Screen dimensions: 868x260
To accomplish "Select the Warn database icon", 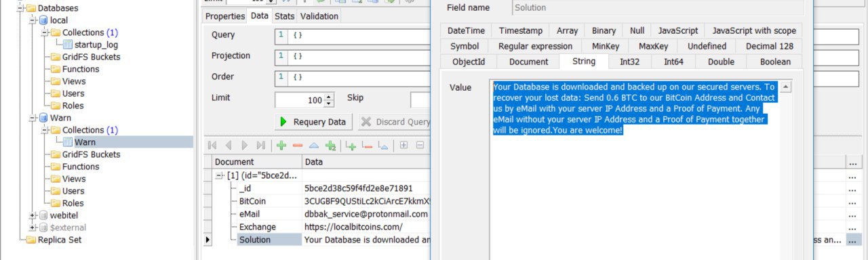I will [43, 118].
